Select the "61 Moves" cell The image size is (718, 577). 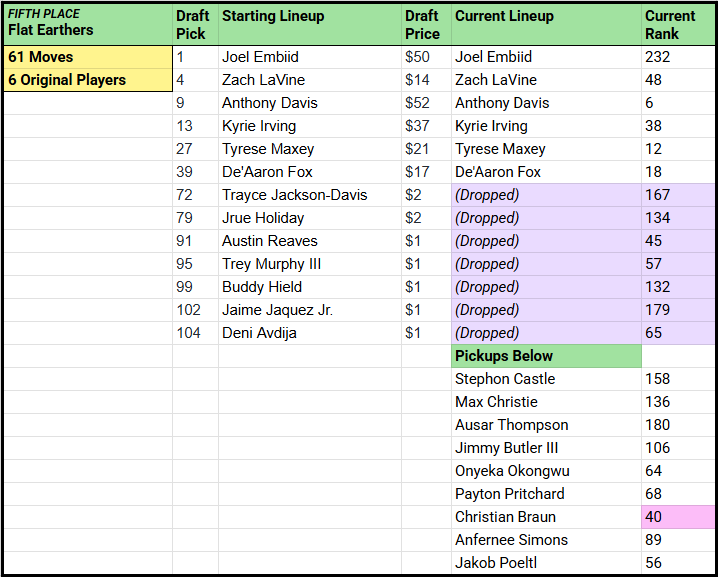pos(87,57)
